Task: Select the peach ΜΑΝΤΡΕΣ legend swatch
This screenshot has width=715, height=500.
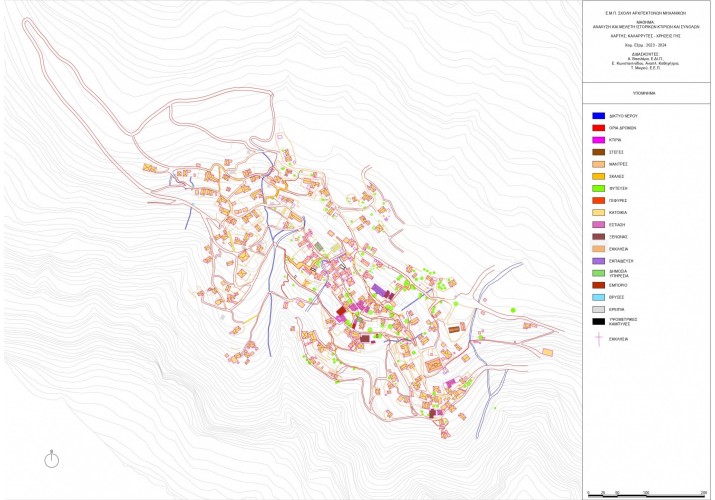Action: click(x=598, y=164)
